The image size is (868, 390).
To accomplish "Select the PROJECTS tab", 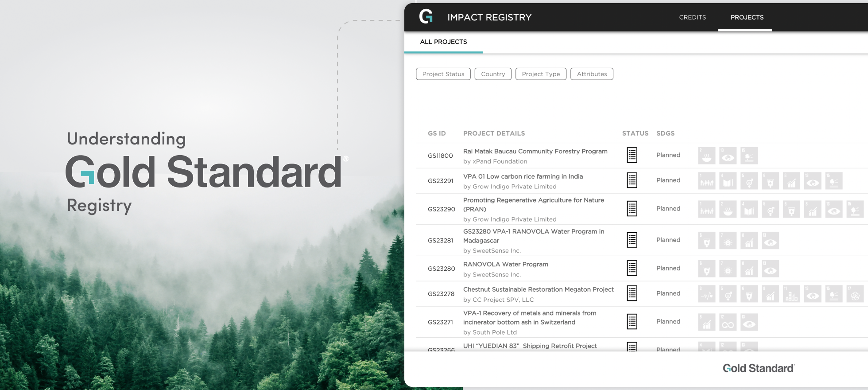I will point(747,17).
